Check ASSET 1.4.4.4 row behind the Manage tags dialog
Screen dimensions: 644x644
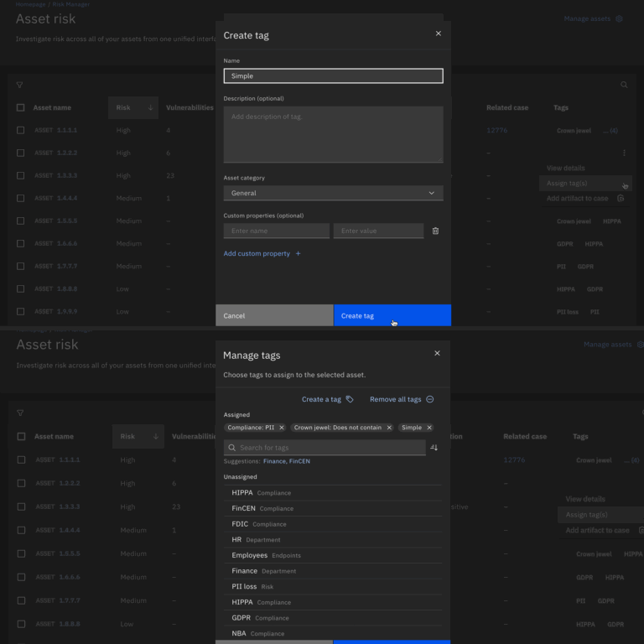coord(21,530)
